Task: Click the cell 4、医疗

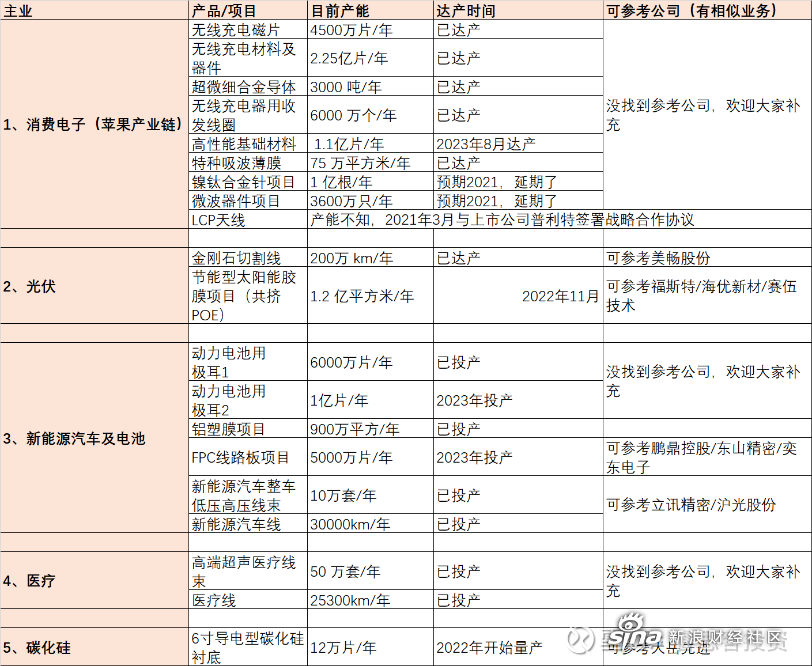Action: [95, 580]
